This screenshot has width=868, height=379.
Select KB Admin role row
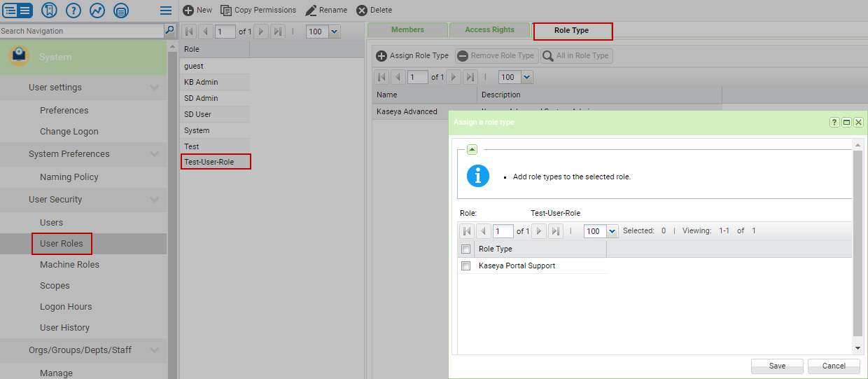coord(215,82)
